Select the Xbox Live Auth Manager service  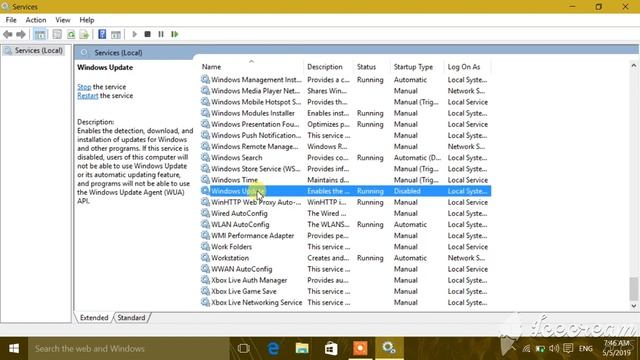(346, 280)
